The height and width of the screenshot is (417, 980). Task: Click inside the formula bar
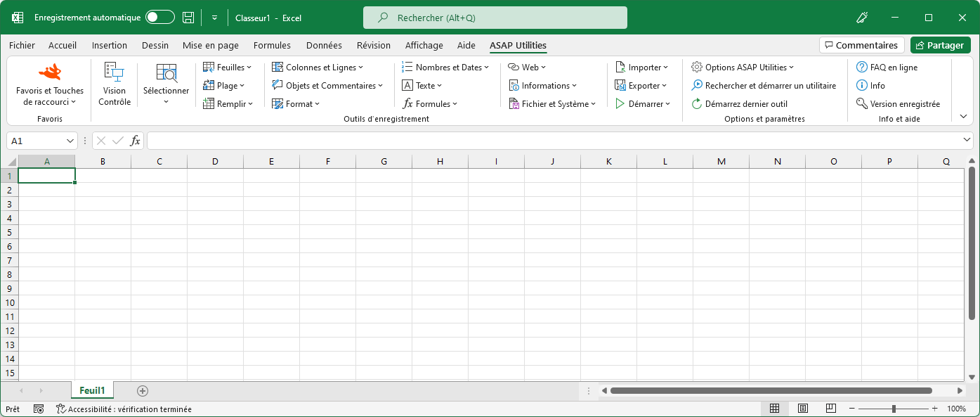(x=492, y=140)
